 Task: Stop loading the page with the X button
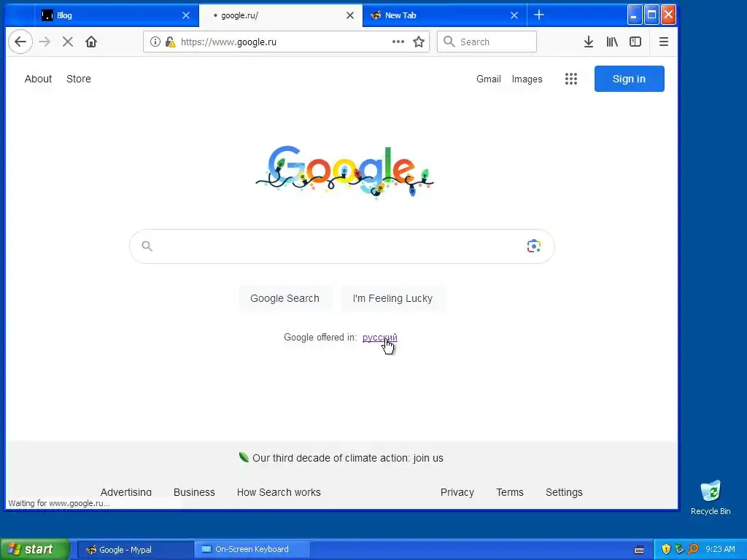pos(68,42)
